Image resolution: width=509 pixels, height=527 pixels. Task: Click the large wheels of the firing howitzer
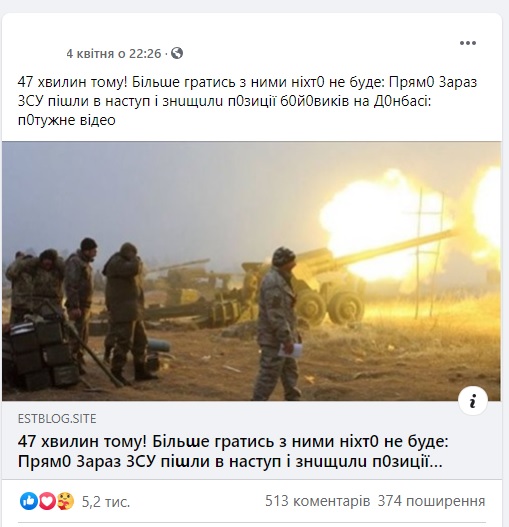[331, 308]
